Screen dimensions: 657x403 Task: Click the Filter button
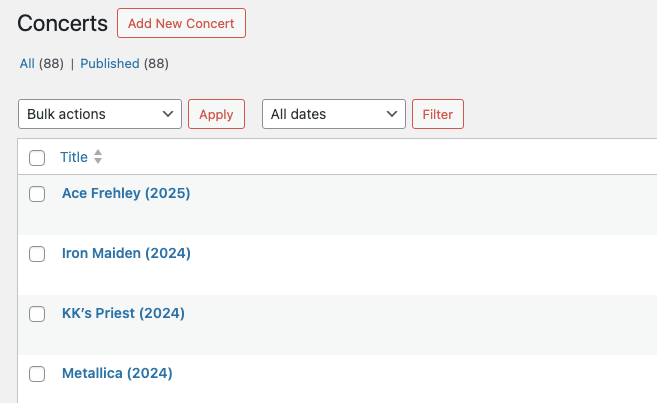point(438,114)
